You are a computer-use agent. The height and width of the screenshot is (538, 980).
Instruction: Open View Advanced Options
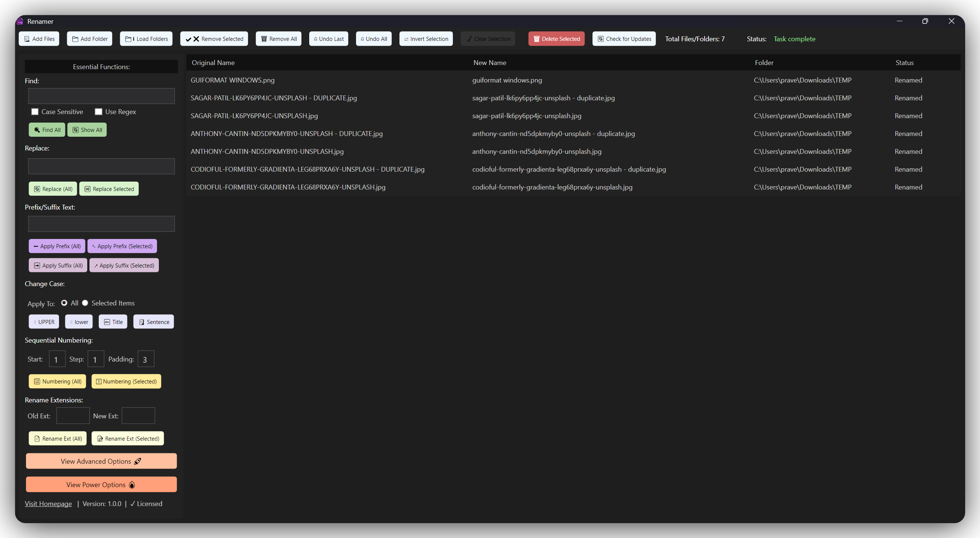click(x=101, y=461)
